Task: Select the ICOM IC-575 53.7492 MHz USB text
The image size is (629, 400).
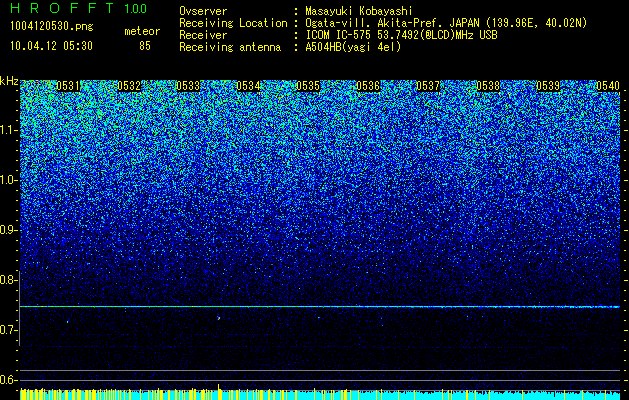Action: point(401,35)
